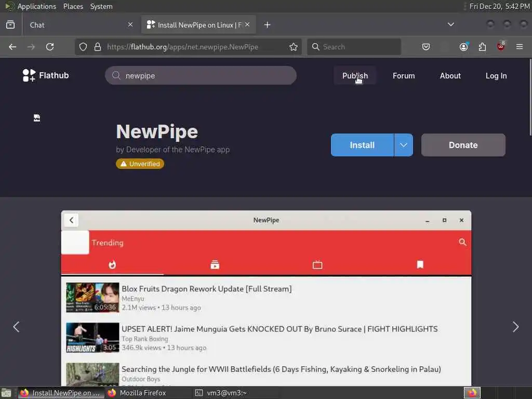
Task: Close the Chat tab
Action: coord(130,24)
